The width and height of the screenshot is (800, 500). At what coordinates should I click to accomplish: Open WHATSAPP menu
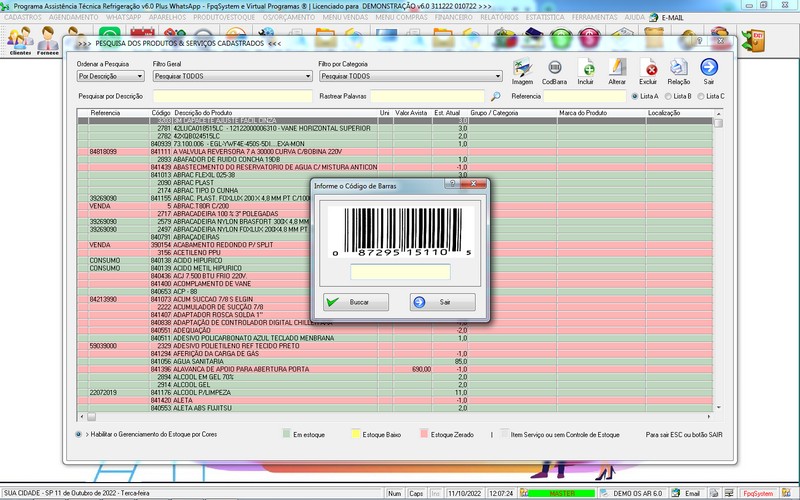point(123,17)
